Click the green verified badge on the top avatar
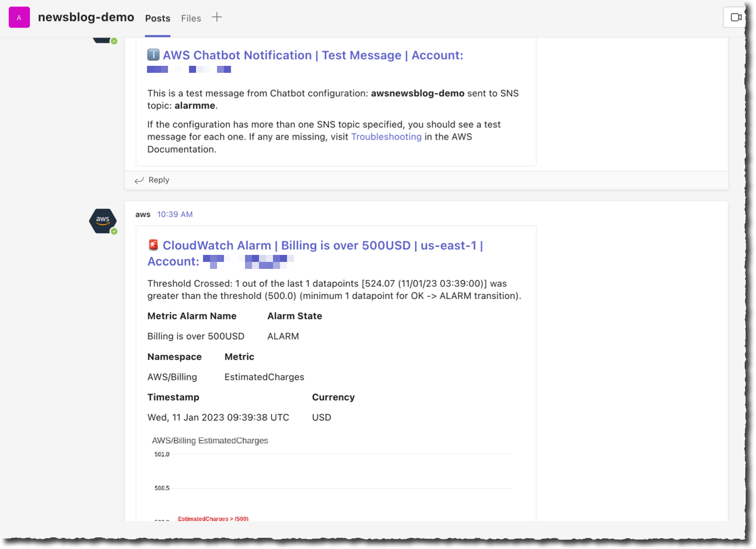 point(114,41)
